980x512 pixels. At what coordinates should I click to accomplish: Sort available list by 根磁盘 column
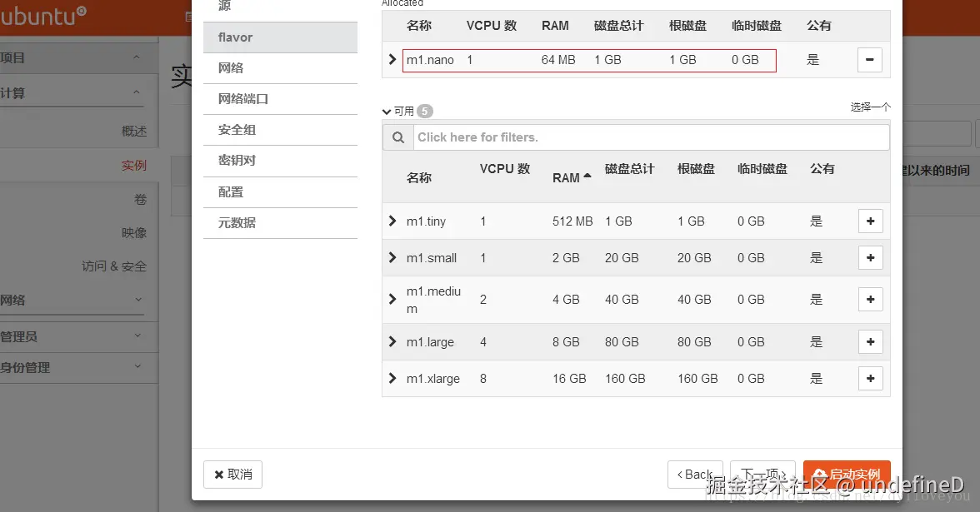pos(696,169)
